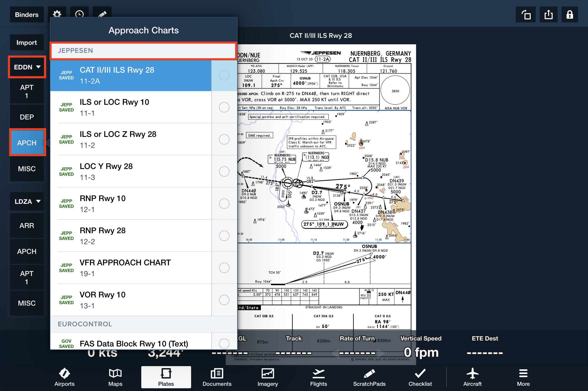Open the ARR charts tab for LDZA
The width and height of the screenshot is (588, 391).
coord(27,225)
